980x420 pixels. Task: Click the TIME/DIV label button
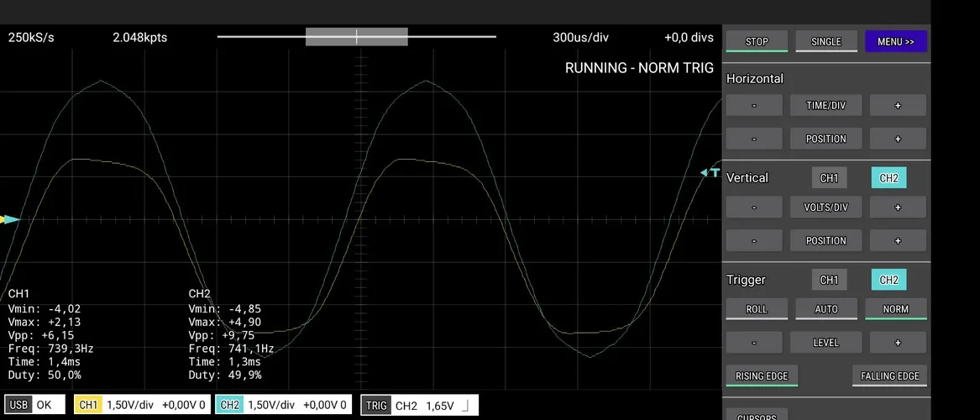pyautogui.click(x=825, y=106)
